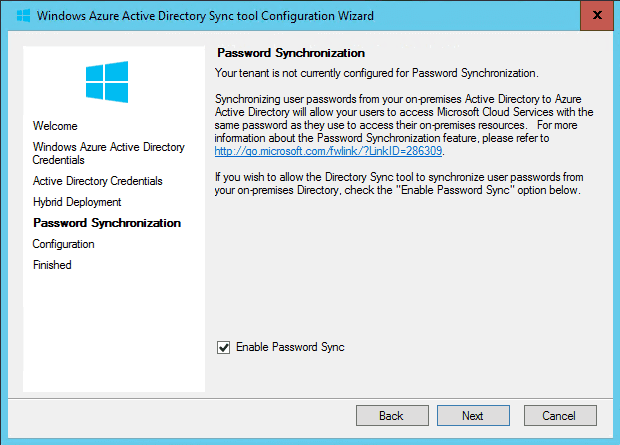Cancel the configuration wizard
620x445 pixels.
[x=560, y=415]
